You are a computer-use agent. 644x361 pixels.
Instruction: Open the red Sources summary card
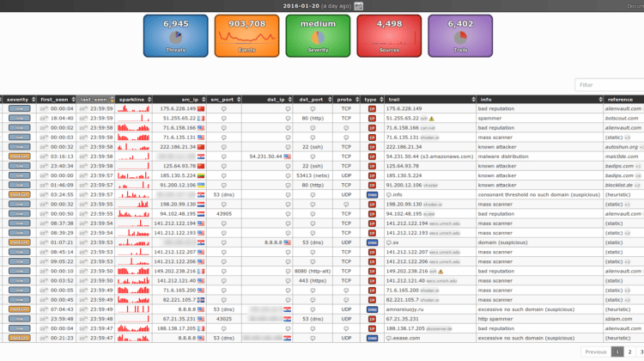(x=389, y=36)
